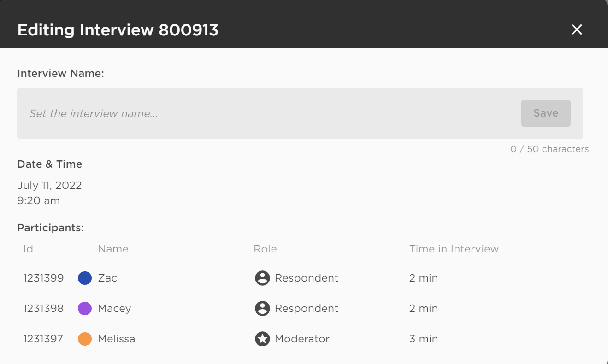This screenshot has height=364, width=608.
Task: Click the Role column header
Action: click(x=265, y=249)
